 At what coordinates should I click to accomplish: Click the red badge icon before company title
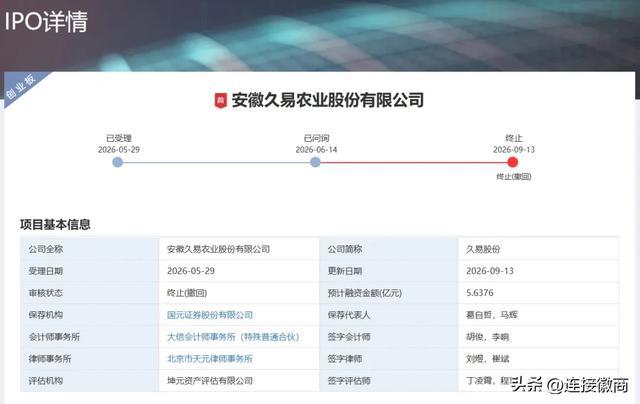click(221, 100)
